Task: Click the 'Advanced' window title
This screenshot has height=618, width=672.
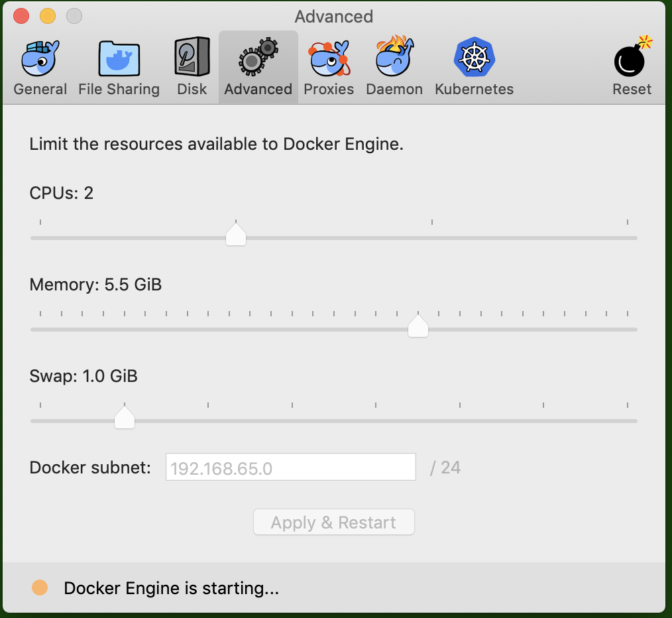Action: click(334, 17)
